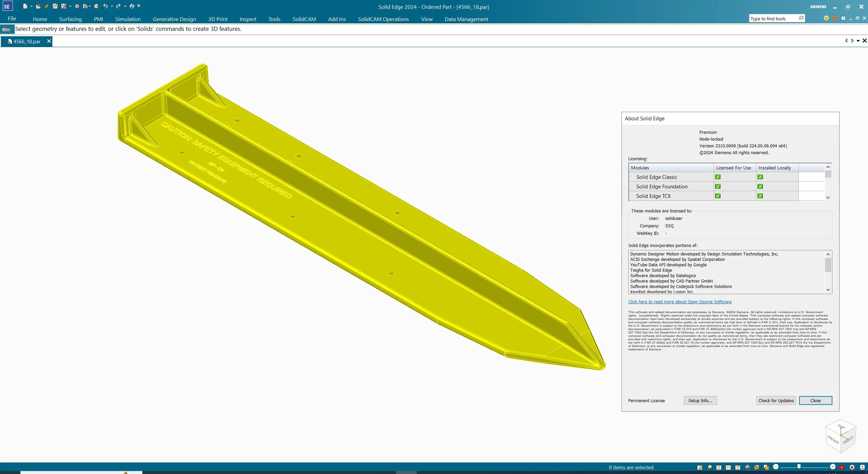
Task: Toggle the command bar icon left of prompt
Action: click(6, 29)
